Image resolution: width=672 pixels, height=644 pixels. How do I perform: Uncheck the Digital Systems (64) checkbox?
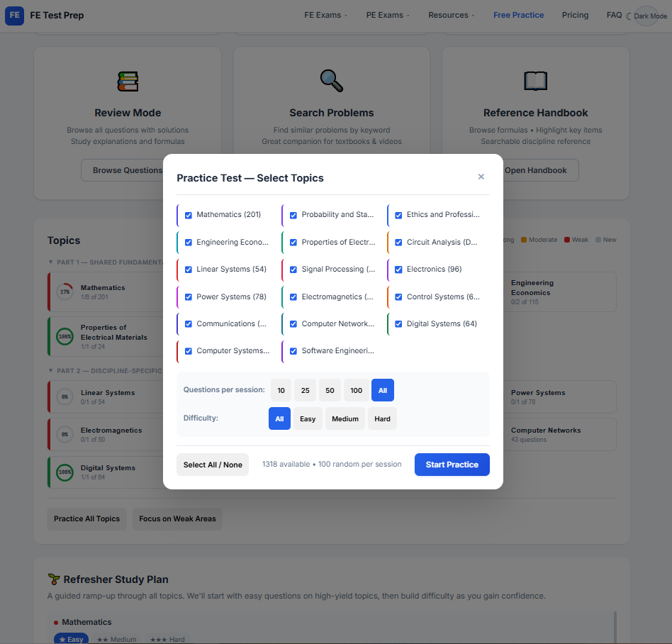point(398,324)
